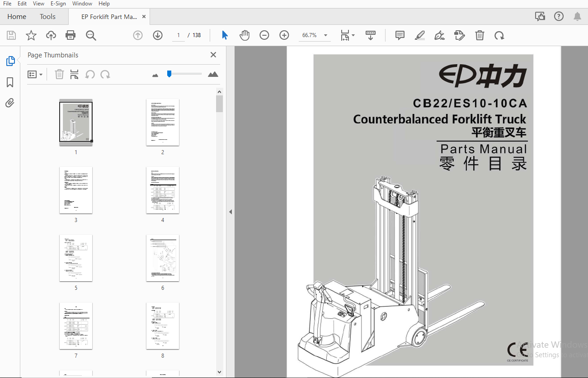Reduce thumbnail size small mountains icon

(155, 75)
